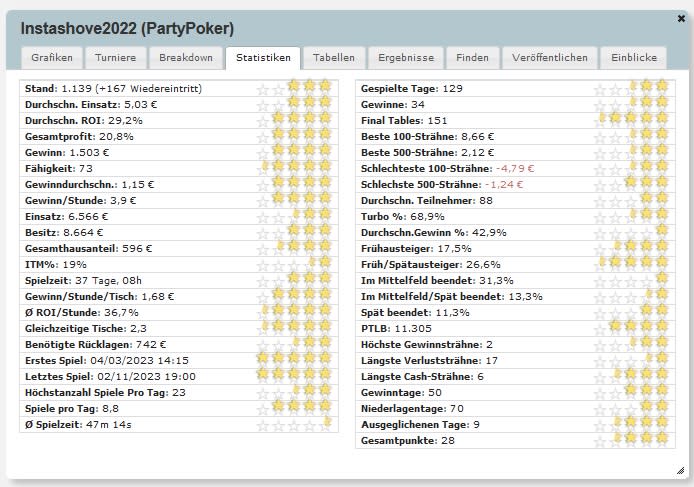Click the star rating for Stand row
The width and height of the screenshot is (694, 487).
click(x=294, y=89)
